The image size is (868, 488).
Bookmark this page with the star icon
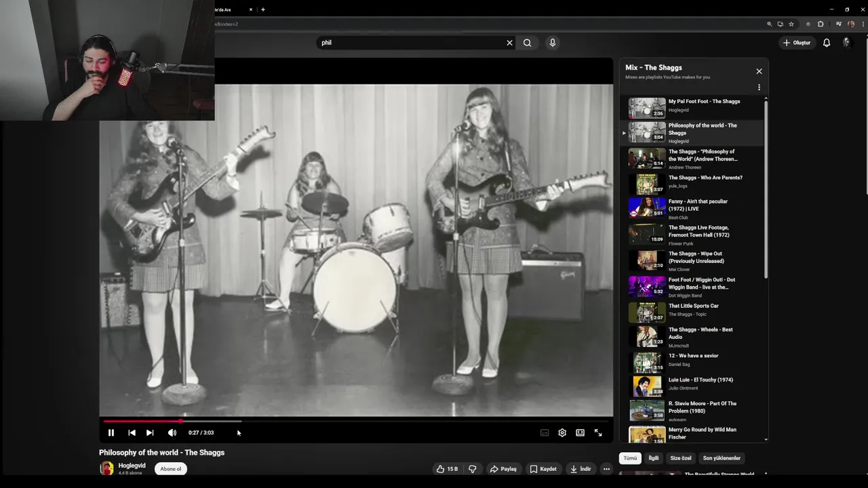pos(791,24)
